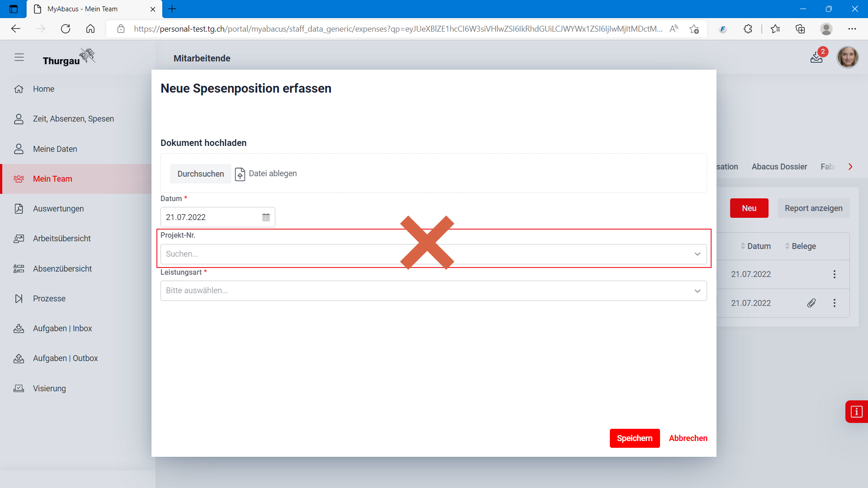Expand the Projekt-Nr. dropdown arrow
868x488 pixels.
pyautogui.click(x=698, y=254)
